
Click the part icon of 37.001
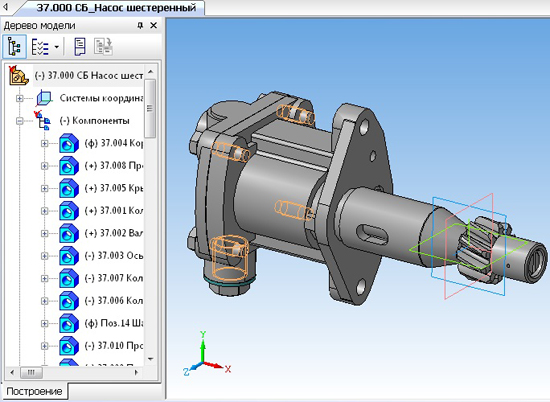click(x=69, y=210)
